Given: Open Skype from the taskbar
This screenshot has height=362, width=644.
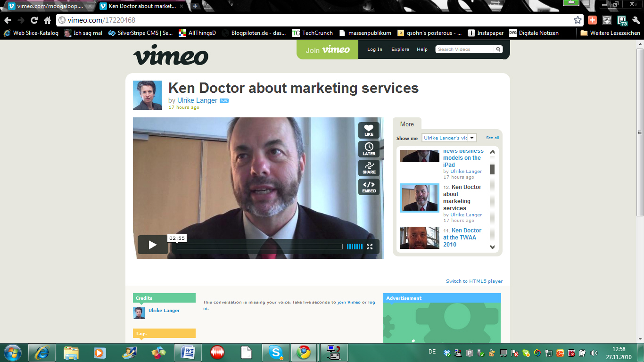Looking at the screenshot, I should 276,352.
